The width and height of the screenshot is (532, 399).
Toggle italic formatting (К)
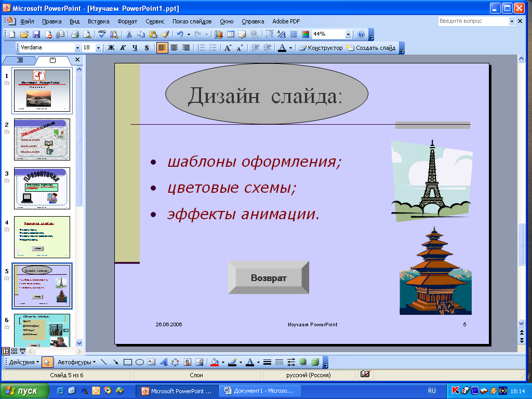pos(123,48)
